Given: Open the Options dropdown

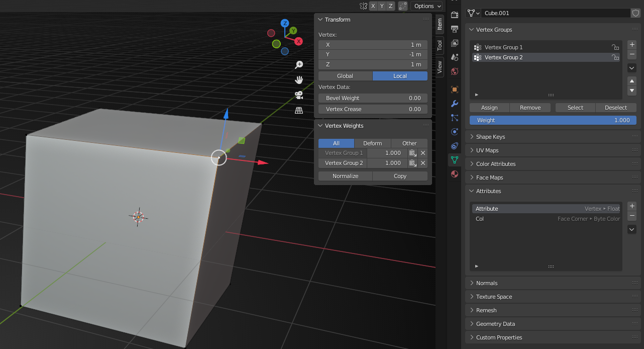Looking at the screenshot, I should pyautogui.click(x=427, y=6).
